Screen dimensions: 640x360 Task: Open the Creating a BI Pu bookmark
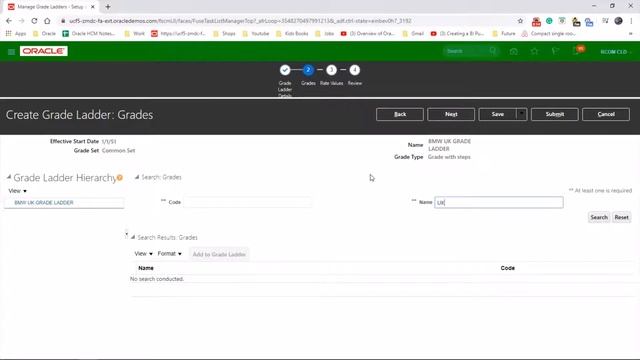(x=458, y=33)
